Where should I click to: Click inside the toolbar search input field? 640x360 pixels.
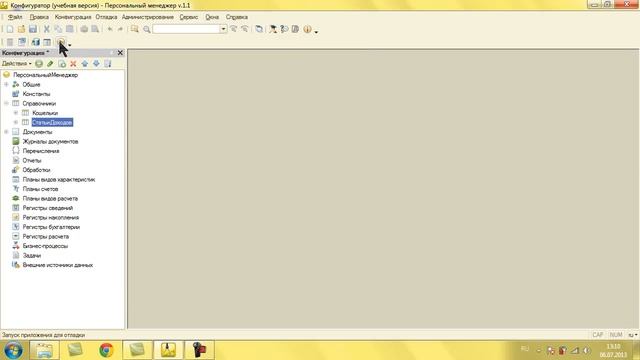[186, 29]
